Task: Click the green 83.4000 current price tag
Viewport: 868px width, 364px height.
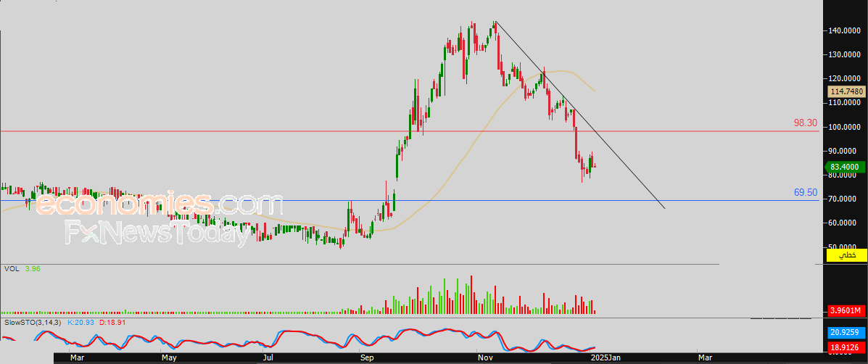Action: (845, 167)
